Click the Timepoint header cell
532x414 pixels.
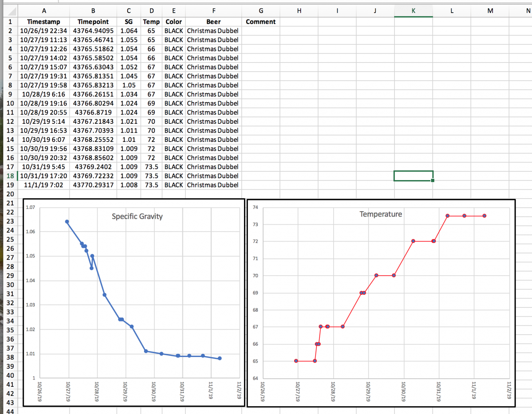(x=93, y=22)
